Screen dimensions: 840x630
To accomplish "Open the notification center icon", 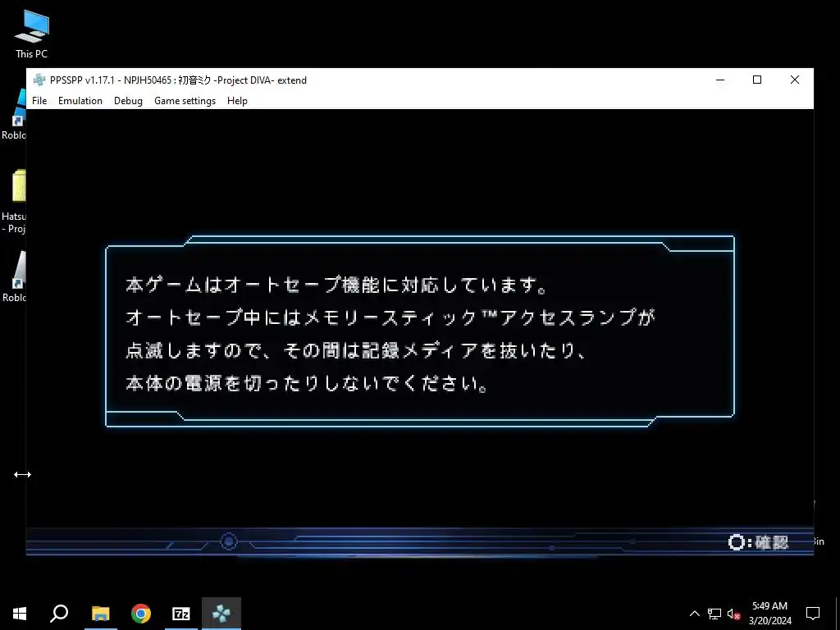I will [813, 614].
